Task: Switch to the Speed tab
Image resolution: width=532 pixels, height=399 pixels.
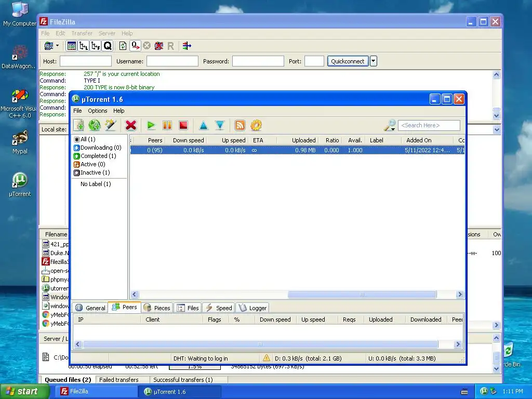Action: 219,308
